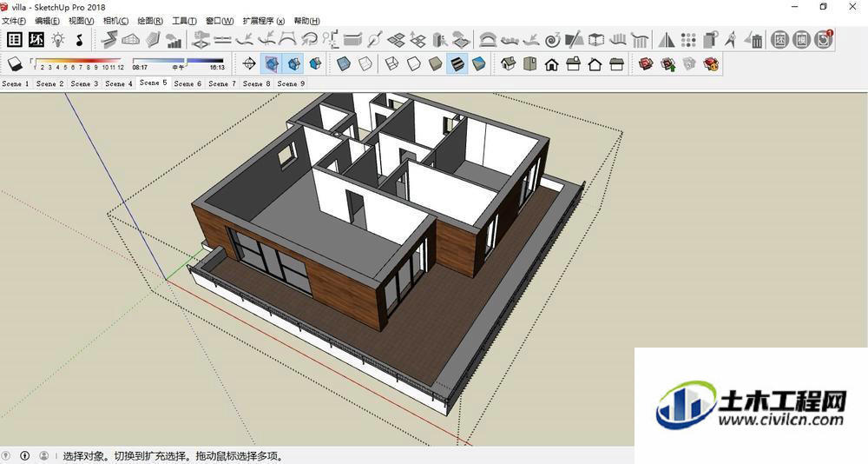The image size is (868, 464).
Task: Switch to Scene 7 tab
Action: click(222, 83)
